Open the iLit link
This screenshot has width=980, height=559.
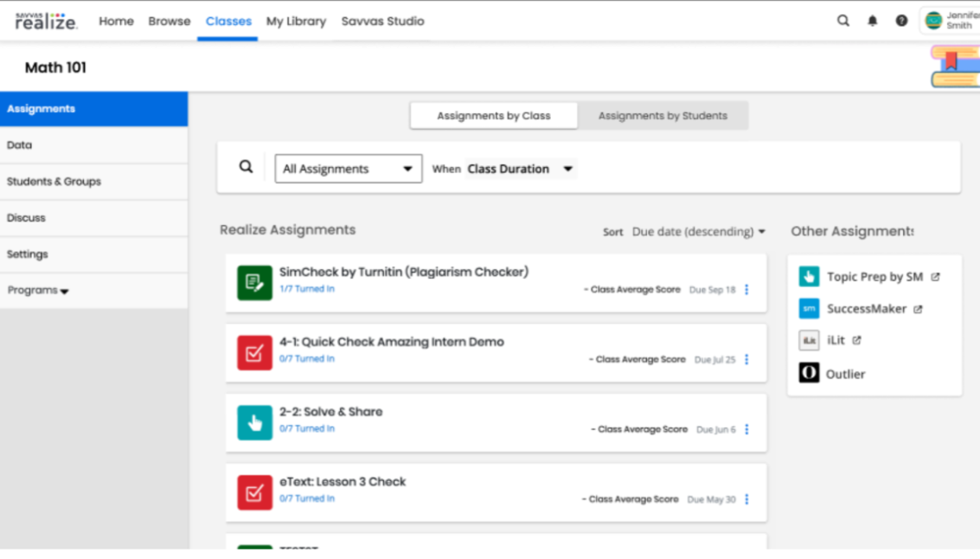(x=836, y=340)
